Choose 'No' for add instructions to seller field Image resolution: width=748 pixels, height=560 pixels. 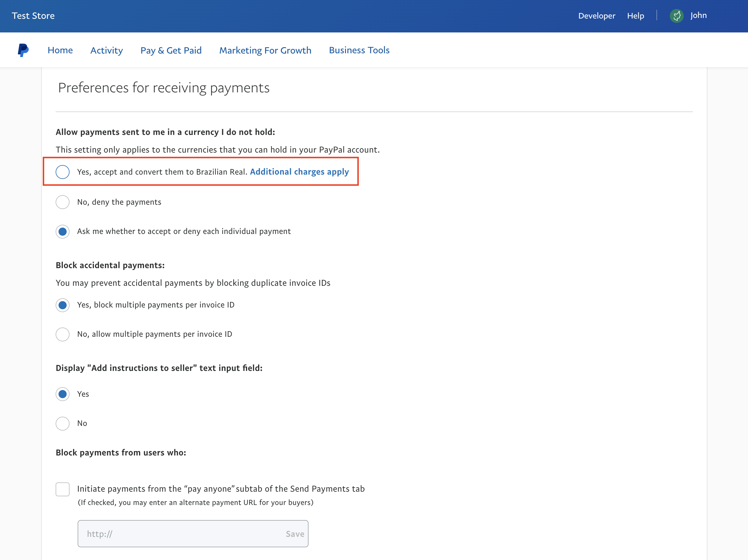(x=63, y=423)
